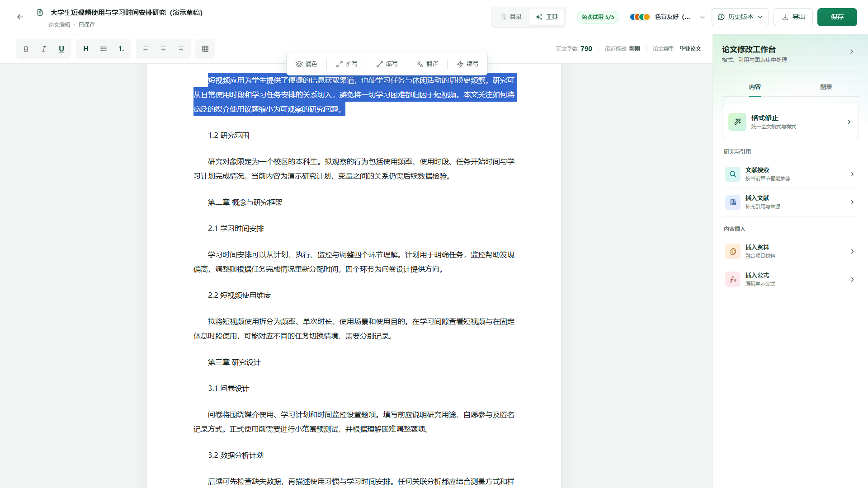Apply italic formatting
868x488 pixels.
44,49
